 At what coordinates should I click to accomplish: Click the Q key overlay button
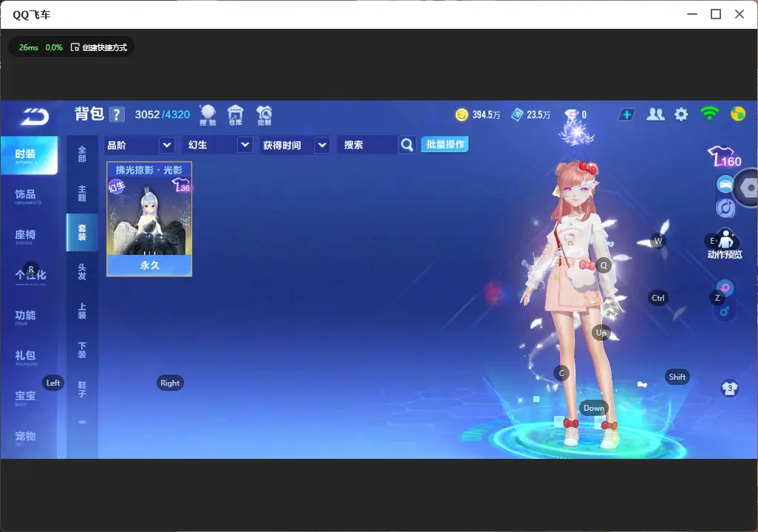[604, 265]
